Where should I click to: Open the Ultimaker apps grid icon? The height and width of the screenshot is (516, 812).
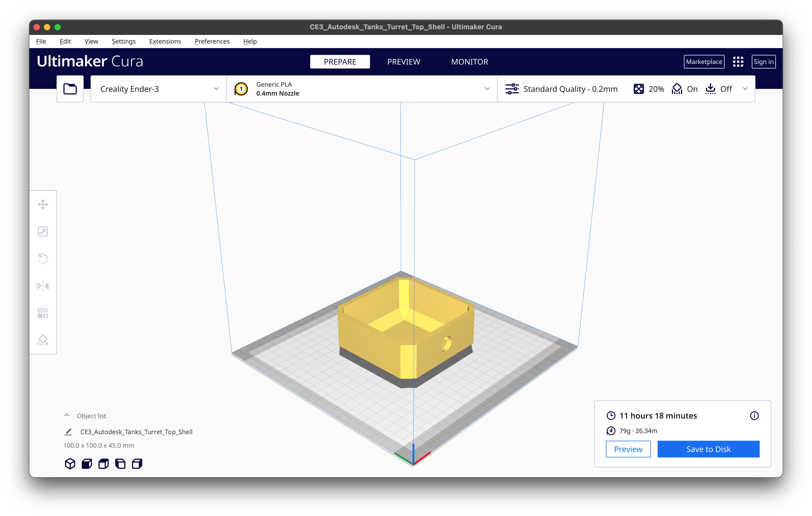pyautogui.click(x=738, y=62)
